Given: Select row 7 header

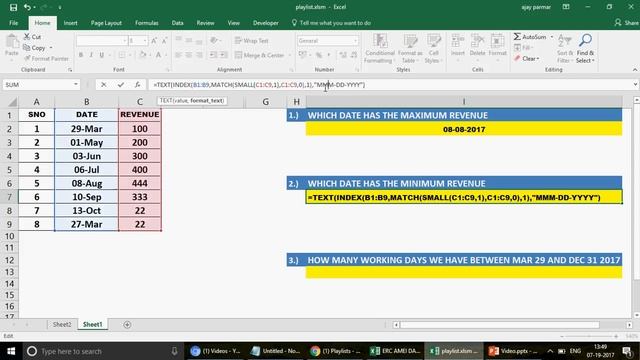Looking at the screenshot, I should click(x=9, y=197).
